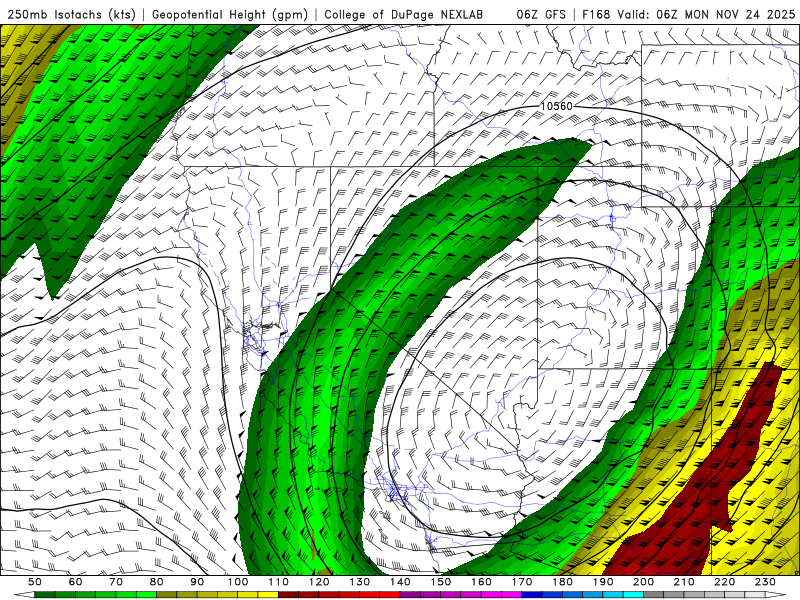Click the '250mb Isotachs (kts)' title text
This screenshot has height=600, width=800.
72,15
